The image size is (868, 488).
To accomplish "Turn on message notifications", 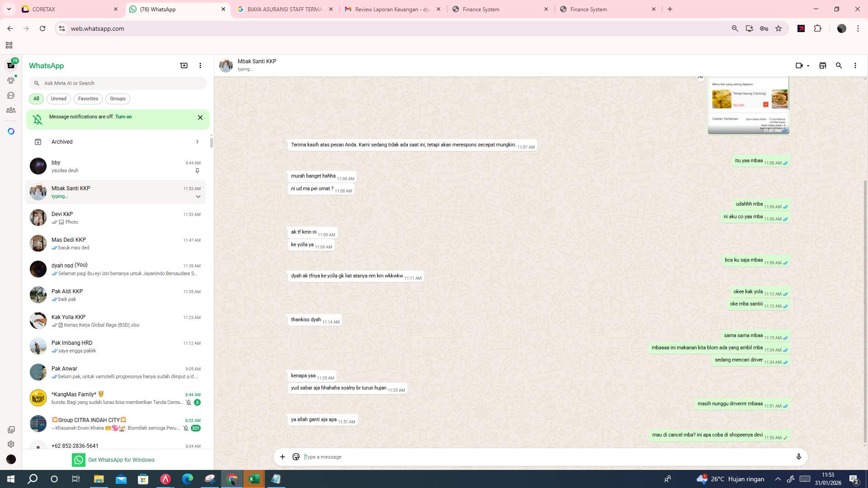I will pos(123,117).
